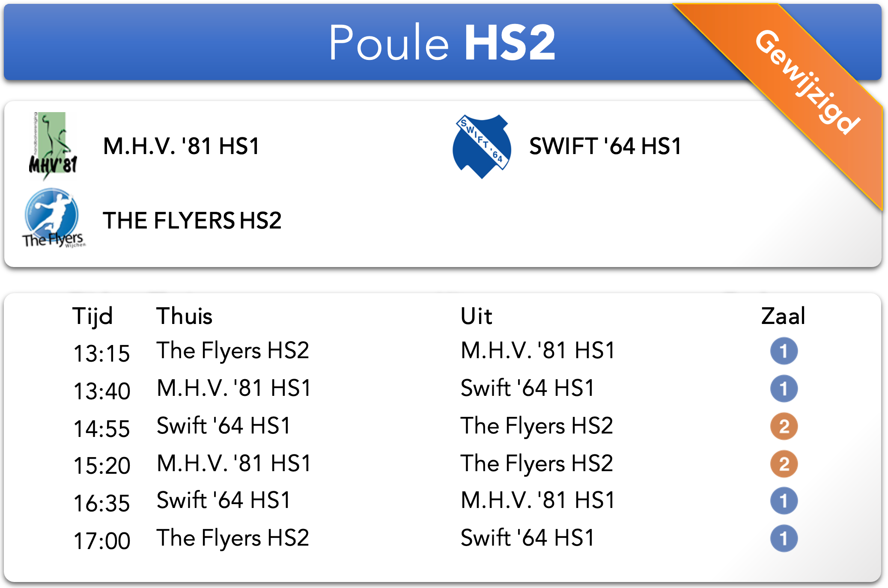Select home team Swift '64 HS1 at 14:55
Viewport: 888px width, 588px height.
coord(223,426)
